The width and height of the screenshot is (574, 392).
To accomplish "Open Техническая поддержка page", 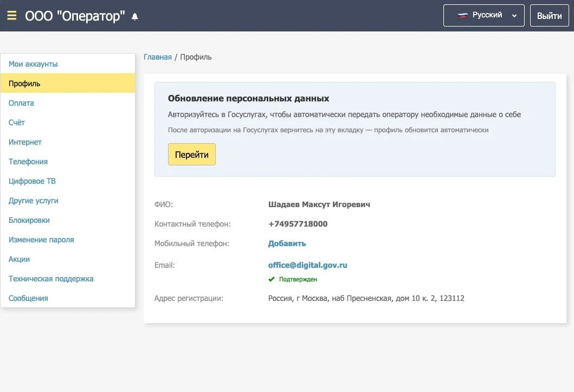I will 68,279.
